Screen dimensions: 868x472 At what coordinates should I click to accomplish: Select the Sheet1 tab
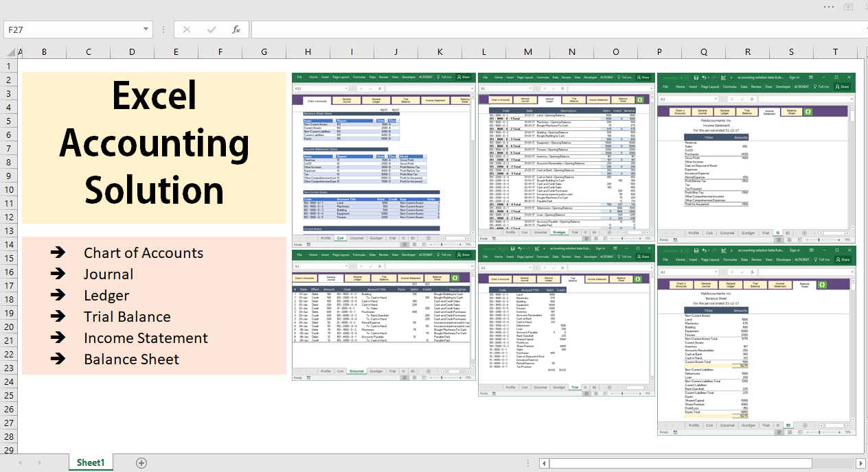(x=91, y=463)
